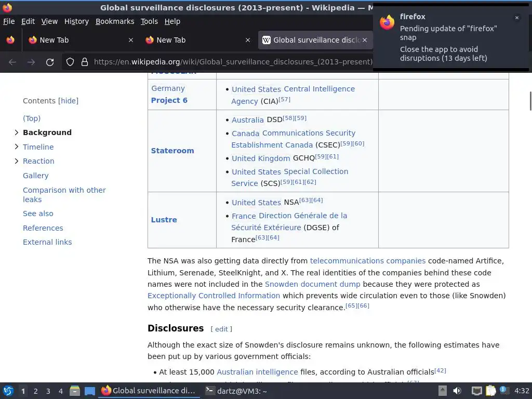This screenshot has height=399, width=532.
Task: Open the Stateroom program link
Action: 172,151
